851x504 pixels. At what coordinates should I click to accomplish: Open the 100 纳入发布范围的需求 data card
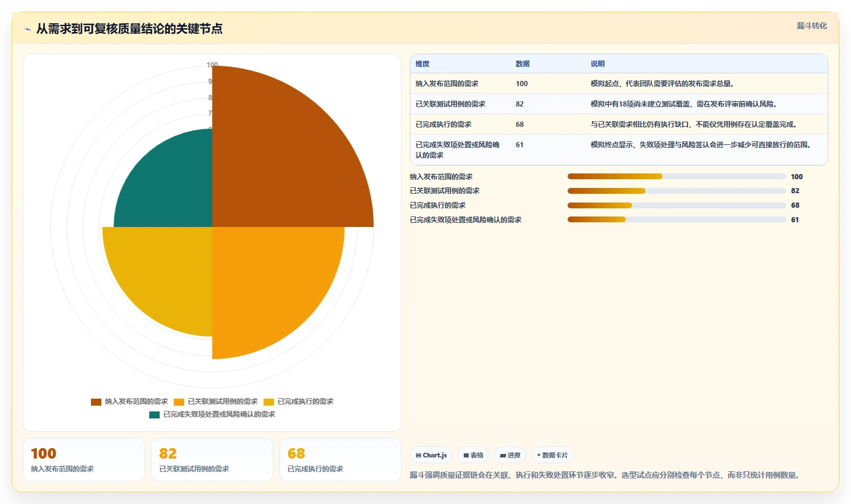tap(84, 460)
